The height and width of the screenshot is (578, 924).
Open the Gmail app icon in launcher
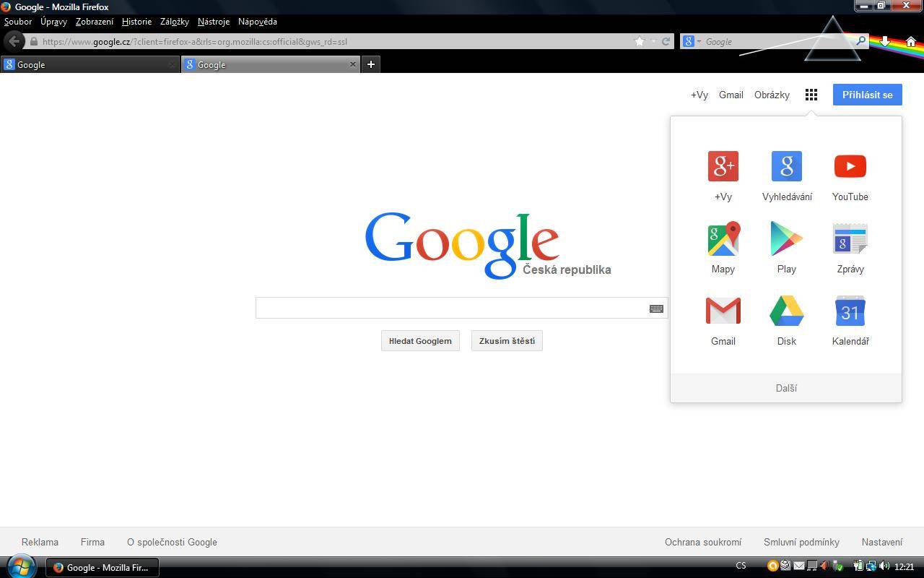click(x=723, y=311)
